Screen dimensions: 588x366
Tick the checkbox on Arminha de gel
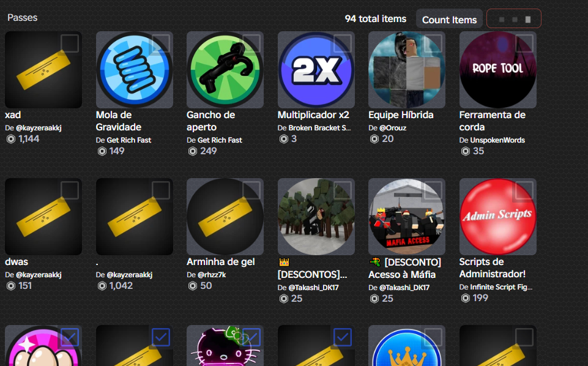pos(251,190)
